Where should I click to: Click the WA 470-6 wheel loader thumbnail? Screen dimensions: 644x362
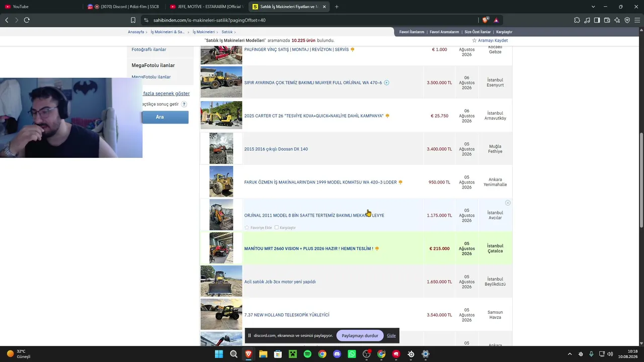click(x=221, y=82)
